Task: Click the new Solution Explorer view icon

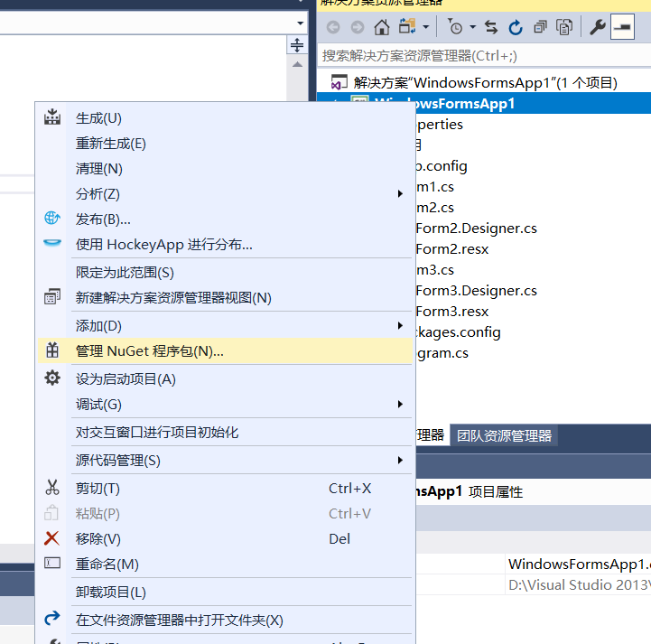Action: coord(51,296)
